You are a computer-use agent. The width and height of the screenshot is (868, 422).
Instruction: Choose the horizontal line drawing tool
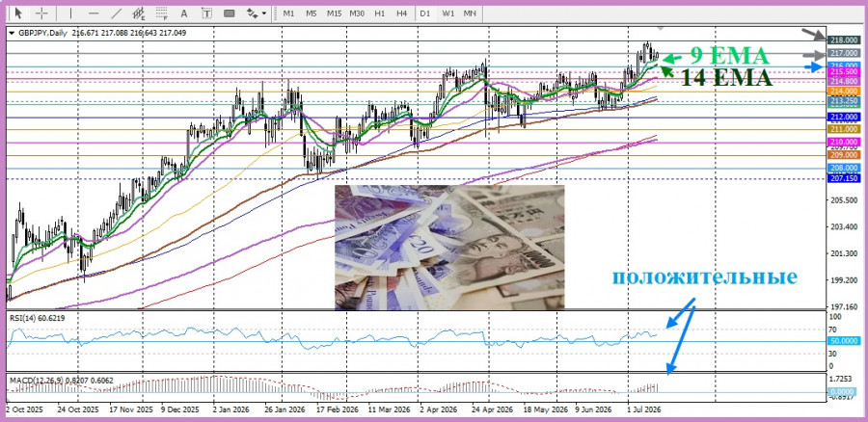pos(94,13)
